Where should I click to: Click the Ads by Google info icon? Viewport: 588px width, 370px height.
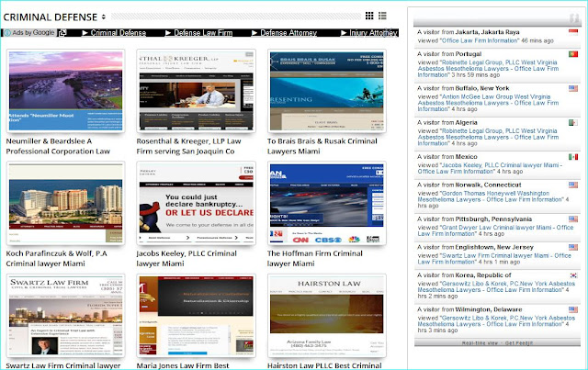point(7,33)
